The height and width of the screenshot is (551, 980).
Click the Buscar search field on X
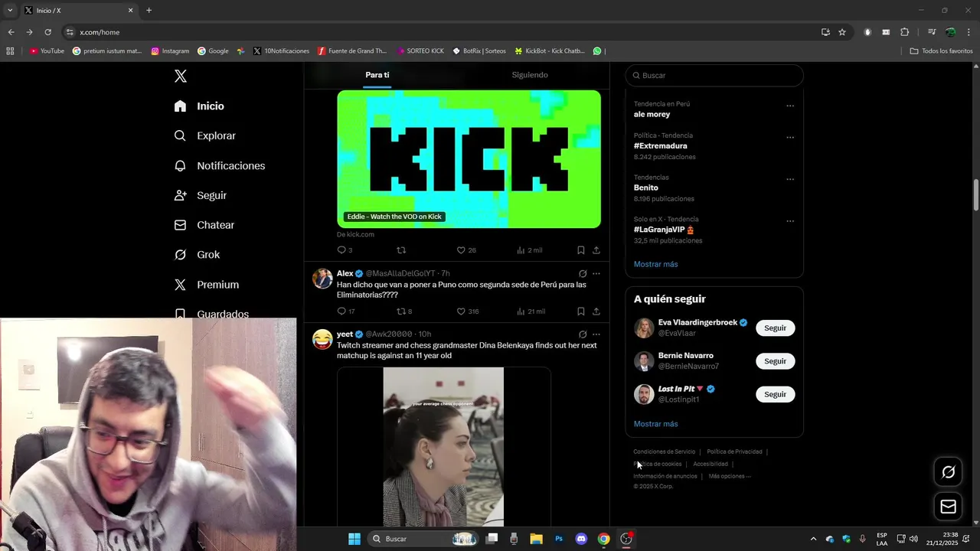(x=714, y=76)
